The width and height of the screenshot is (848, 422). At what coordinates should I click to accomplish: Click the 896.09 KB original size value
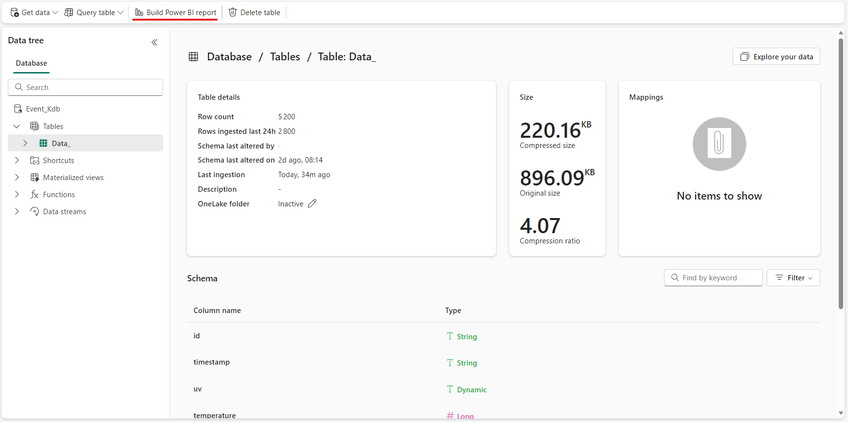[557, 178]
